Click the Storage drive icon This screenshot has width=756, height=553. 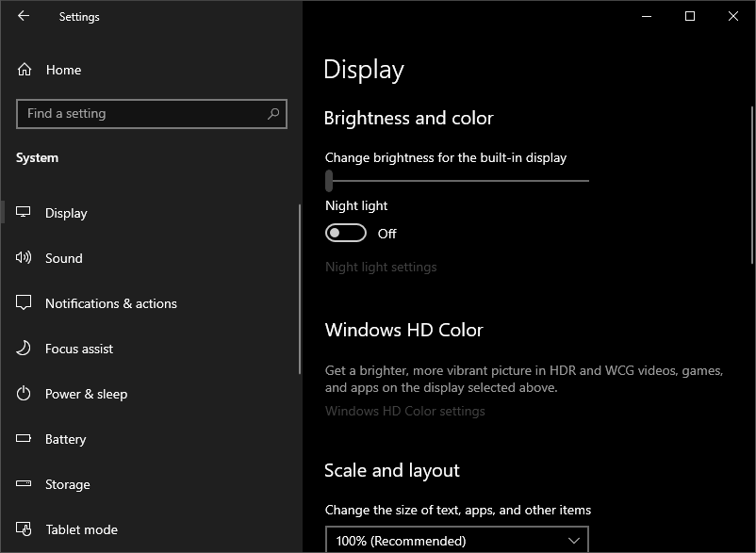click(x=25, y=484)
